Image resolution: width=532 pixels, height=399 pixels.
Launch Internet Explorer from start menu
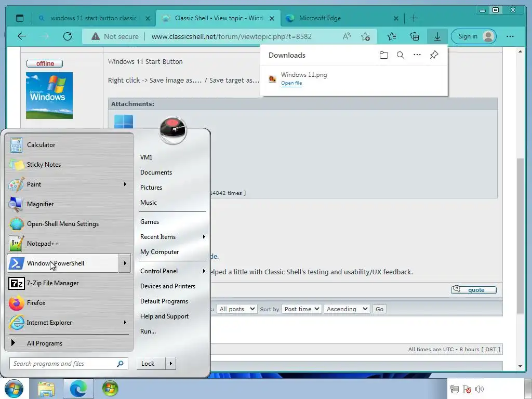click(63, 323)
